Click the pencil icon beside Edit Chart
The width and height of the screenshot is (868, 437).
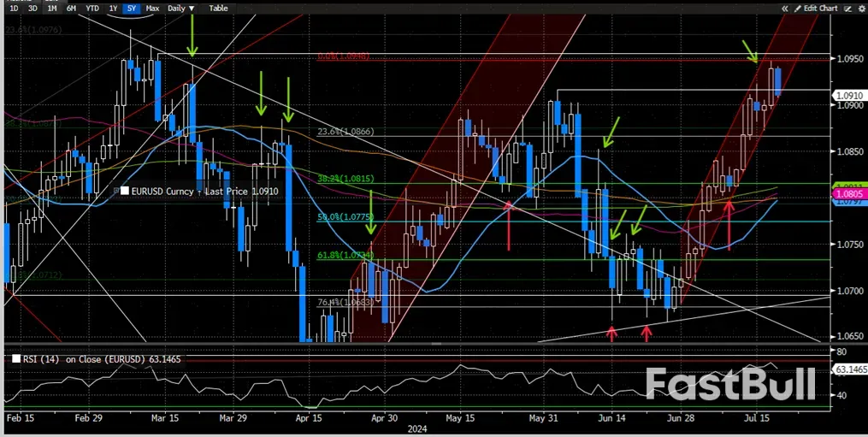(799, 8)
